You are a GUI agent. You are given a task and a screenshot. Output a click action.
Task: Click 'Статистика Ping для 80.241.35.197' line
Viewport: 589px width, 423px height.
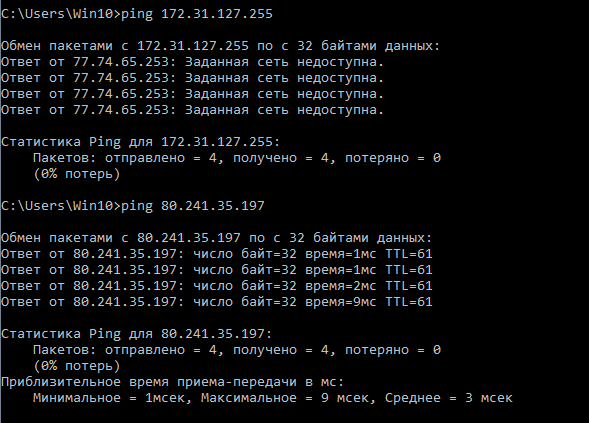136,334
